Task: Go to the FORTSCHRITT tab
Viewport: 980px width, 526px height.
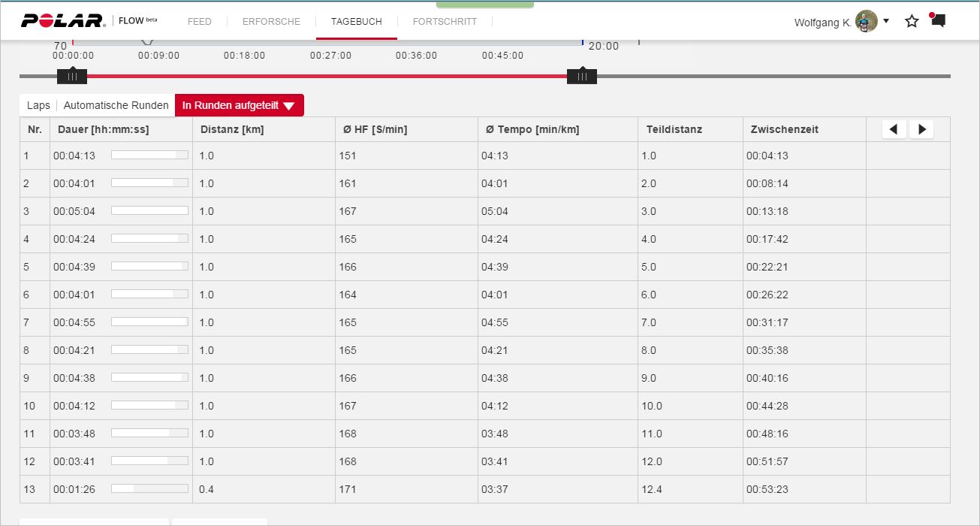Action: tap(445, 22)
